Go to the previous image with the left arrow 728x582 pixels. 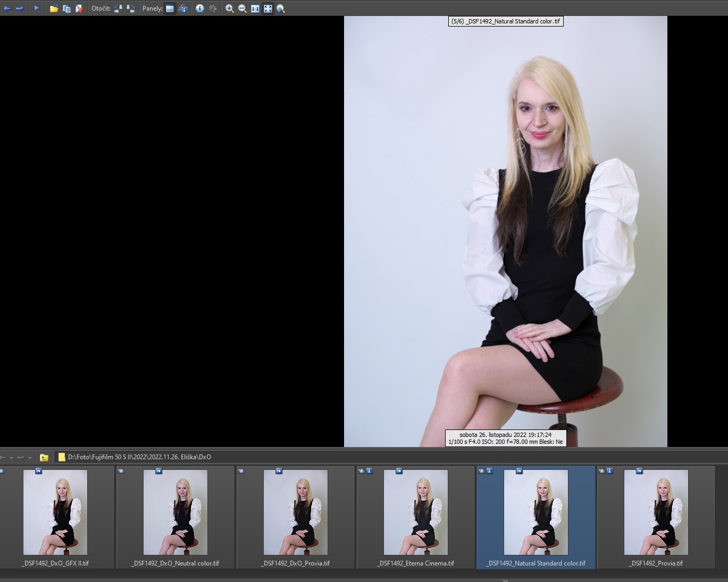pyautogui.click(x=7, y=9)
